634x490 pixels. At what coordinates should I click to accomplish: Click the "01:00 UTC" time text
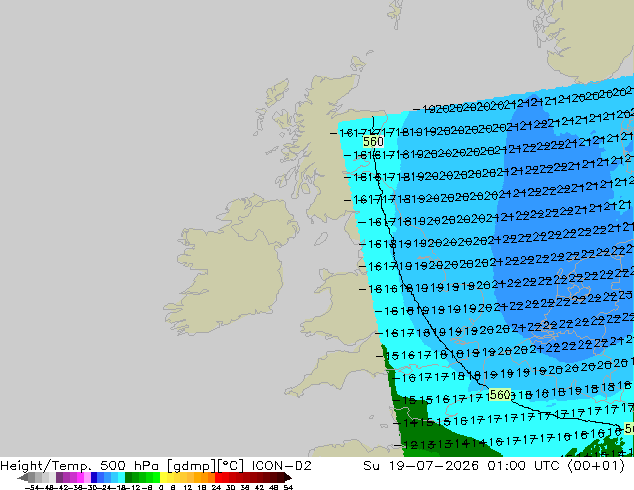pos(525,466)
